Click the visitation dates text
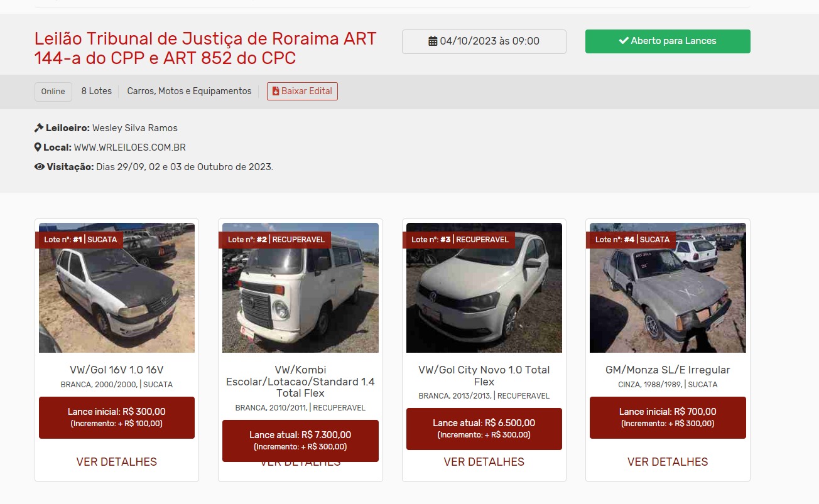Image resolution: width=819 pixels, height=504 pixels. (x=185, y=168)
